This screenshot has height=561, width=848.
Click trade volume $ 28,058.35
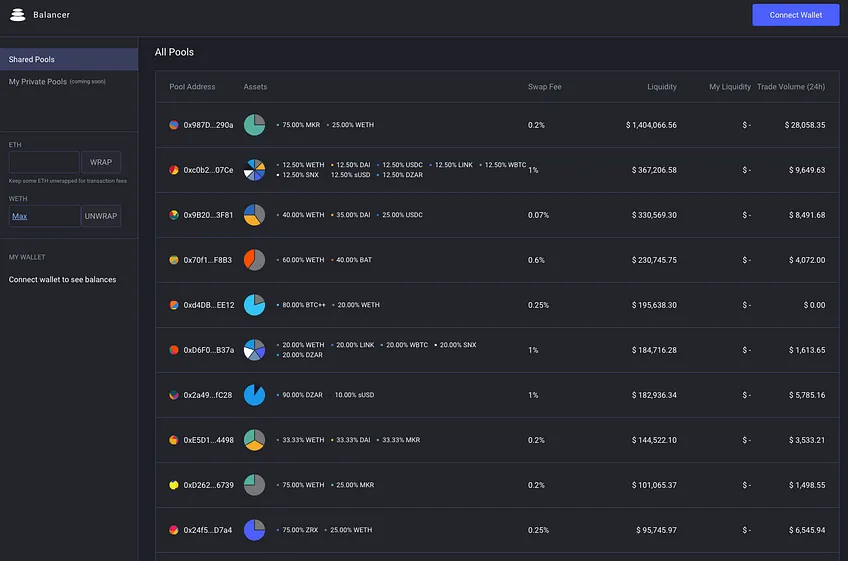point(805,125)
